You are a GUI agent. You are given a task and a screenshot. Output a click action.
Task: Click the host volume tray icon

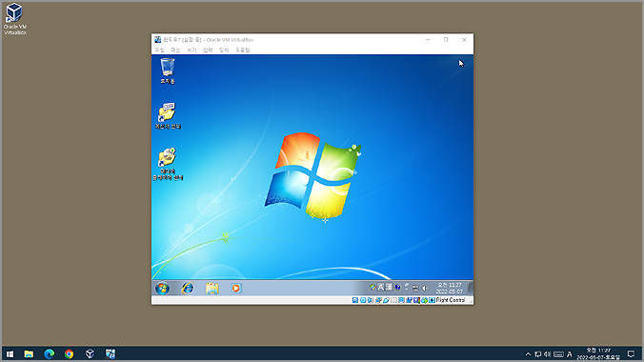tap(548, 354)
